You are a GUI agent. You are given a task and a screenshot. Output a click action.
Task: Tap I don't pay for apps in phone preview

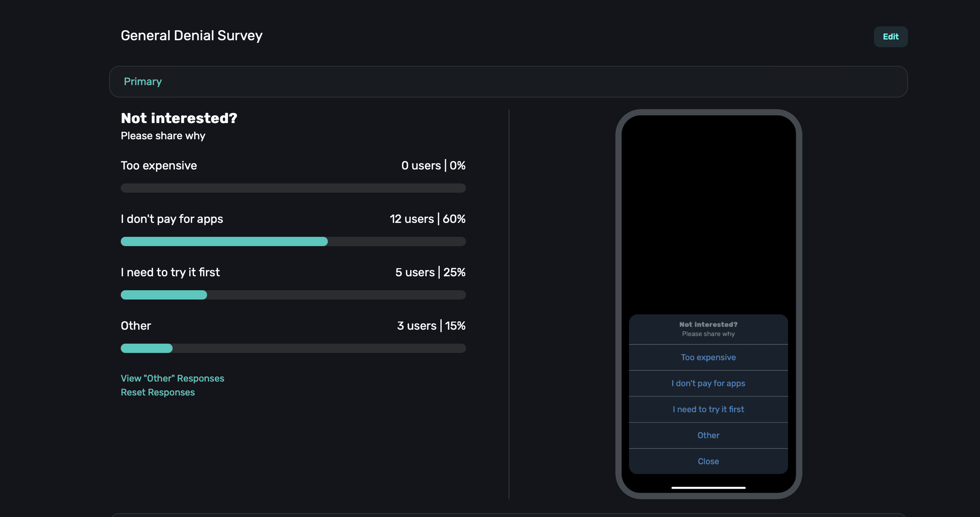pyautogui.click(x=708, y=383)
